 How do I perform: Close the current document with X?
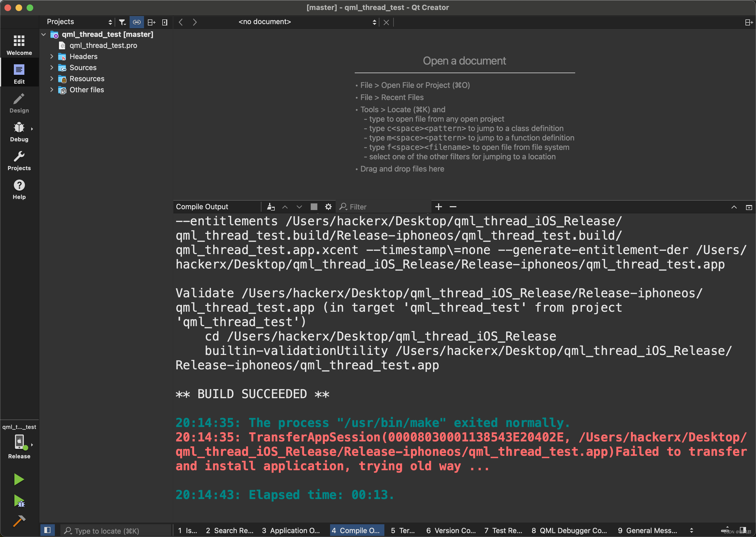386,22
